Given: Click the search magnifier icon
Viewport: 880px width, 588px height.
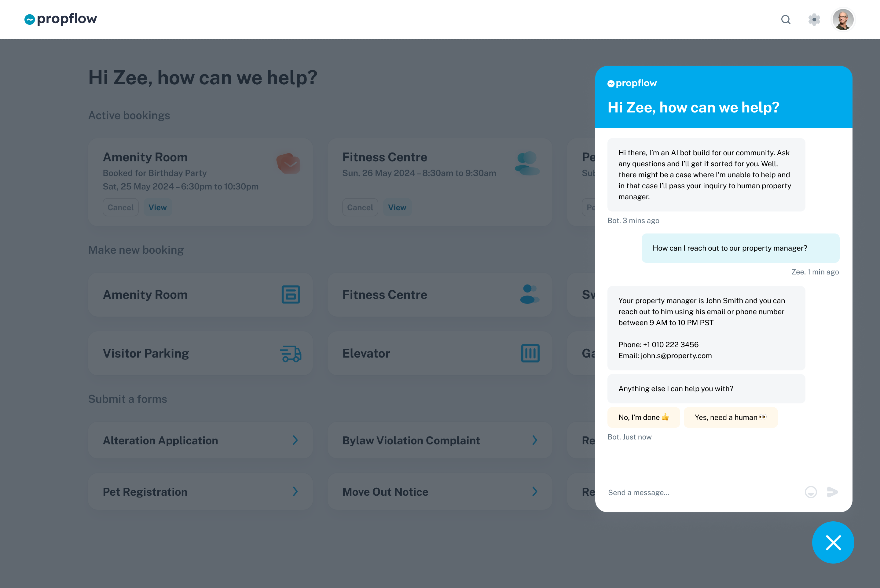Looking at the screenshot, I should [x=786, y=20].
